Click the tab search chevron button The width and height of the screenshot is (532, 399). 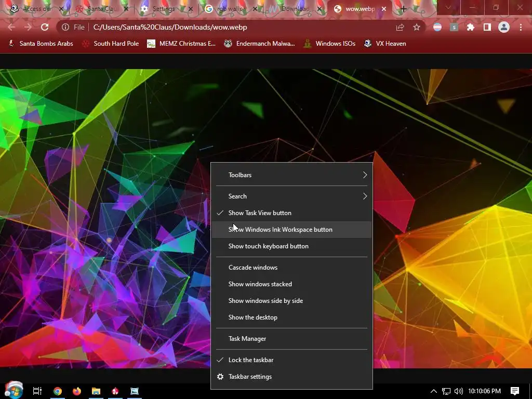[x=448, y=7]
